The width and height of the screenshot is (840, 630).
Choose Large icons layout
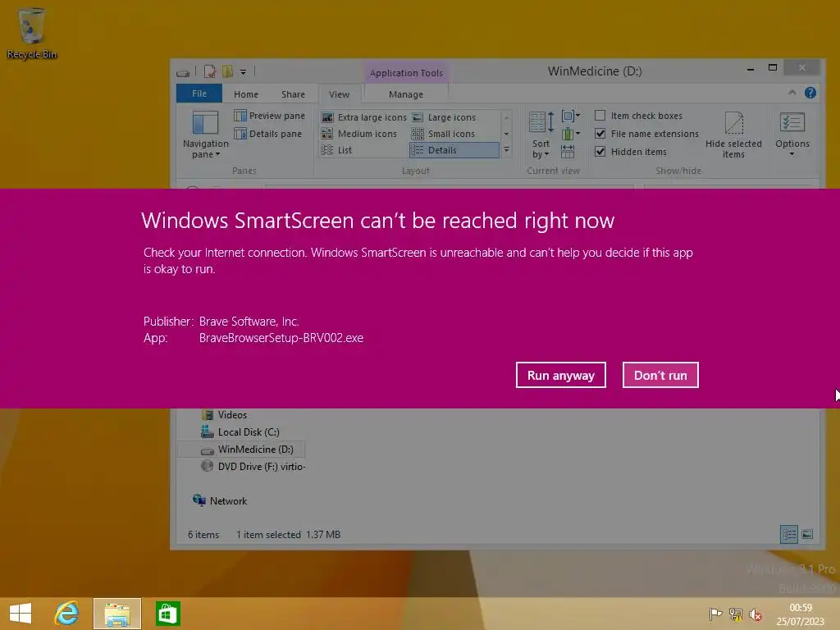point(444,117)
